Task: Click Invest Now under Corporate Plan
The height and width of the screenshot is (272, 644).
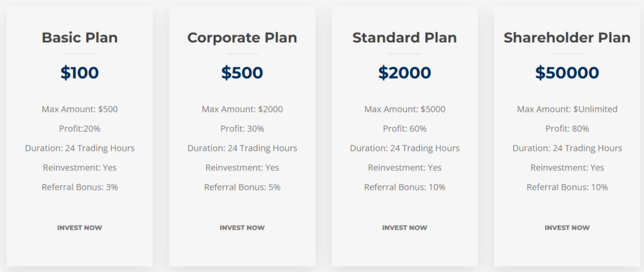Action: pyautogui.click(x=242, y=227)
